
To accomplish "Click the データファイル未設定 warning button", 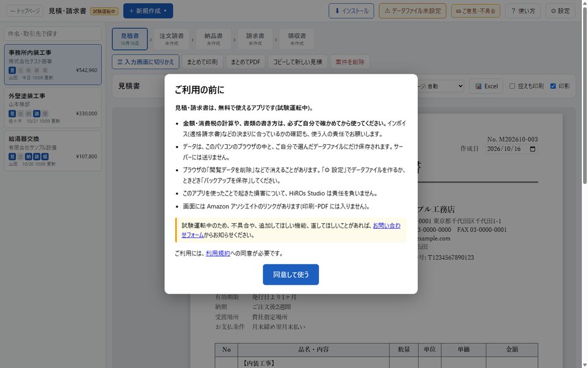I will [412, 11].
